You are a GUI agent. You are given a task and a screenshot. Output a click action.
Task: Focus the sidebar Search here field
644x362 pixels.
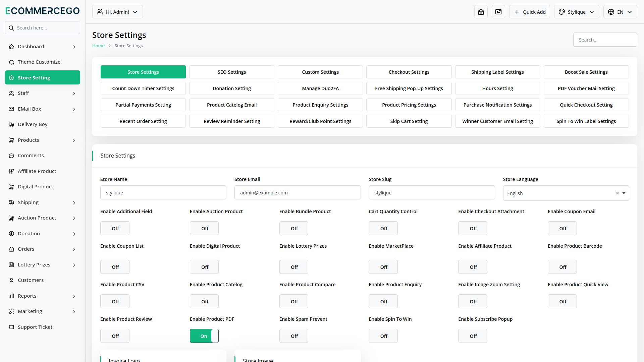pos(43,28)
